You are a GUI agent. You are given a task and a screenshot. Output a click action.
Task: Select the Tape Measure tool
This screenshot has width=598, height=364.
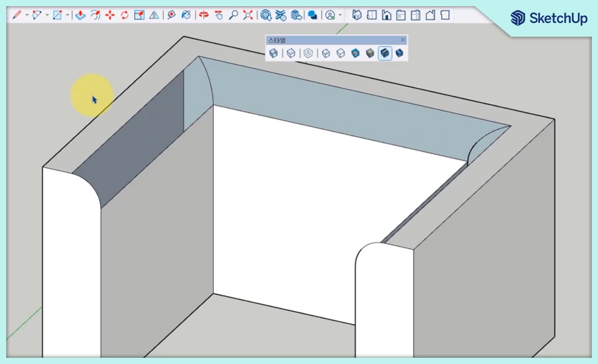pos(171,15)
